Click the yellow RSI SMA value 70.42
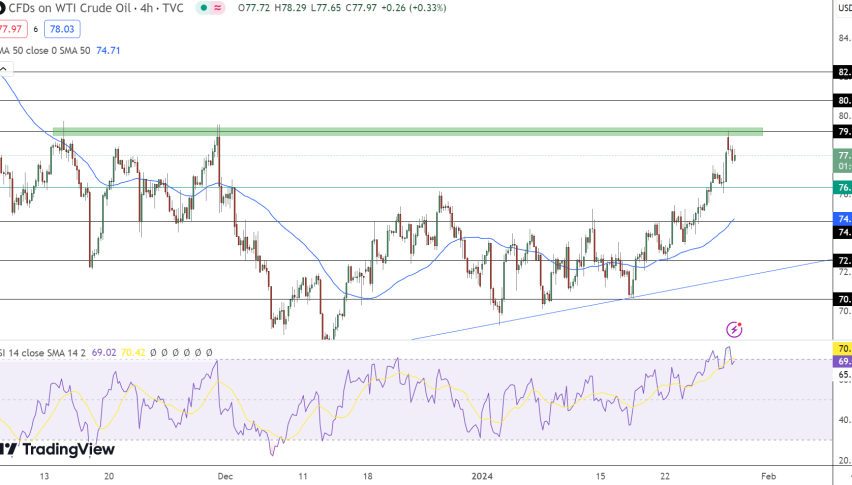The image size is (852, 485). pyautogui.click(x=133, y=353)
